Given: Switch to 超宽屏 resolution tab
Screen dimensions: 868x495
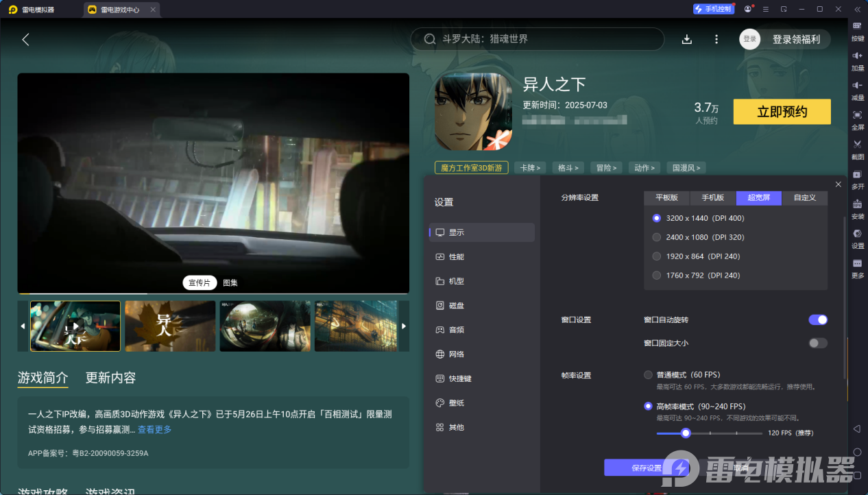Looking at the screenshot, I should pos(759,197).
